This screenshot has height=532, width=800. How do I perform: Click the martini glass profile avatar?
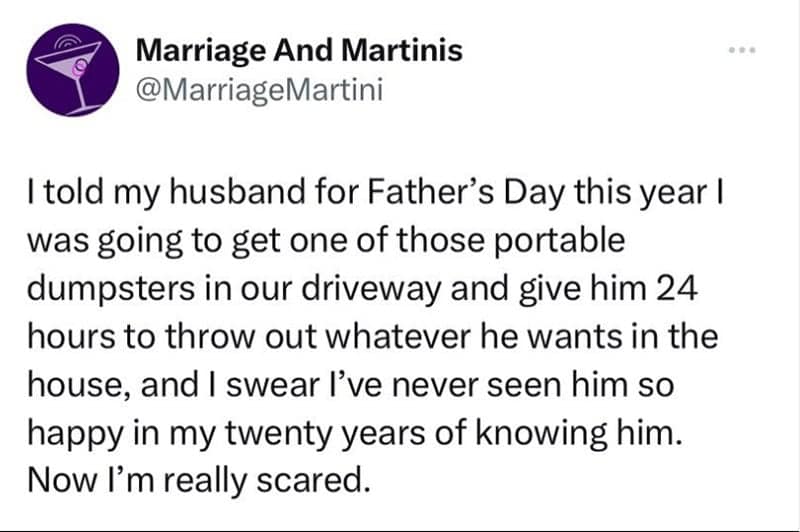[67, 72]
